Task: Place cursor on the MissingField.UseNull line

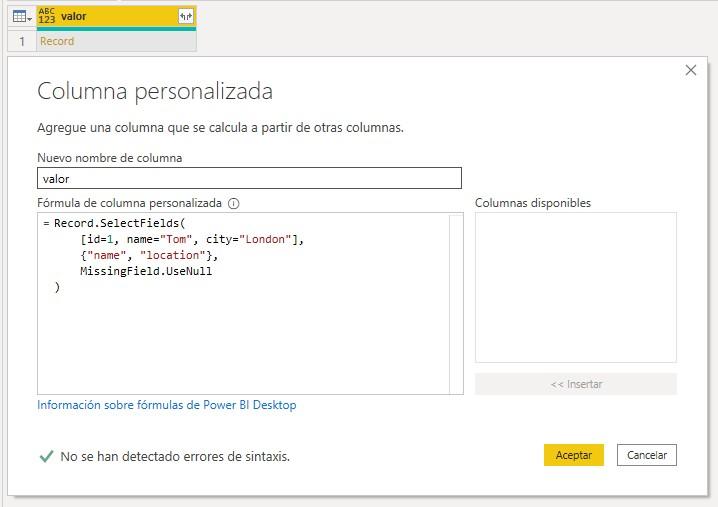Action: point(146,271)
